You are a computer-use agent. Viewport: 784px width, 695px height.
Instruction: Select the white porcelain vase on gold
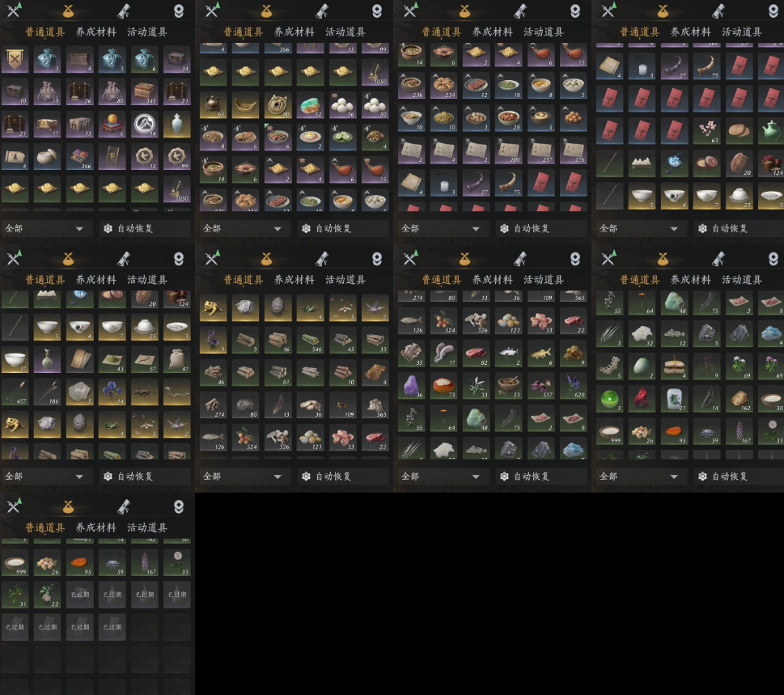(177, 124)
